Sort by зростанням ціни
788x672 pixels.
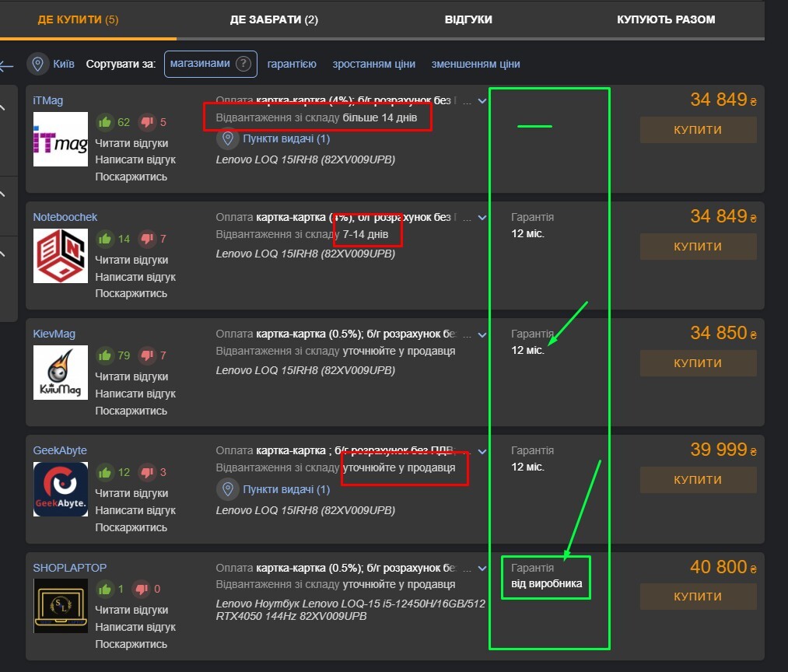[374, 65]
